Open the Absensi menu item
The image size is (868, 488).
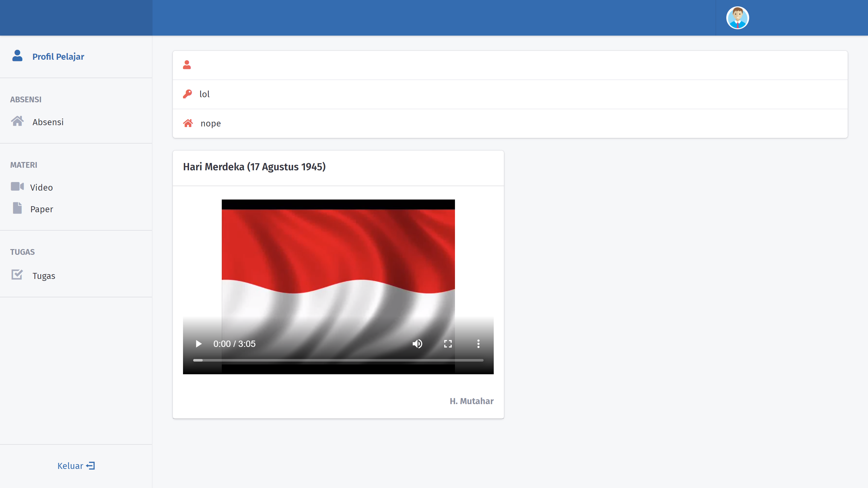(x=48, y=122)
